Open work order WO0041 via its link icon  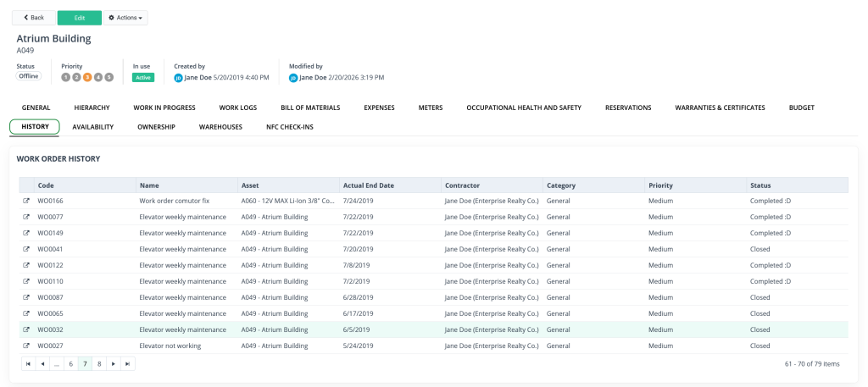26,249
